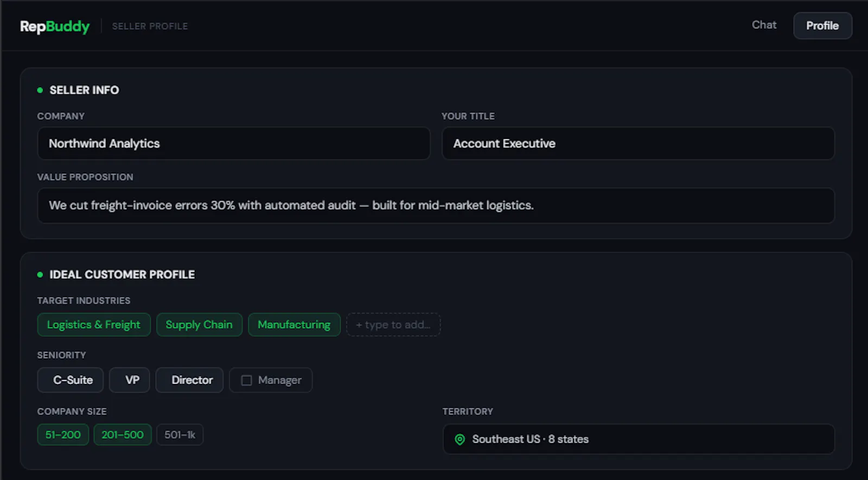Viewport: 868px width, 480px height.
Task: Click the territory location pin icon
Action: [459, 439]
